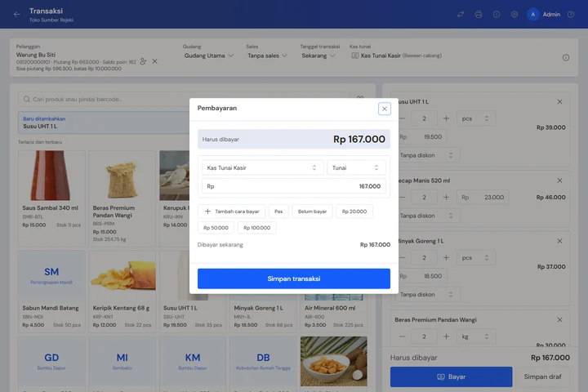This screenshot has width=588, height=392.
Task: Open Tanpa diskon dropdown for Minyak Goreng
Action: [x=427, y=295]
